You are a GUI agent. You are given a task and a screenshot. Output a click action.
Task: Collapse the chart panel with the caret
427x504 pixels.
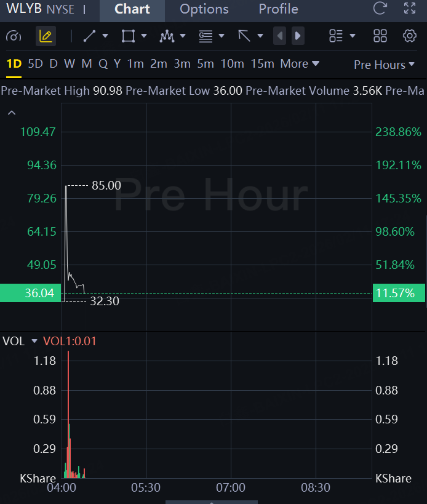(12, 113)
